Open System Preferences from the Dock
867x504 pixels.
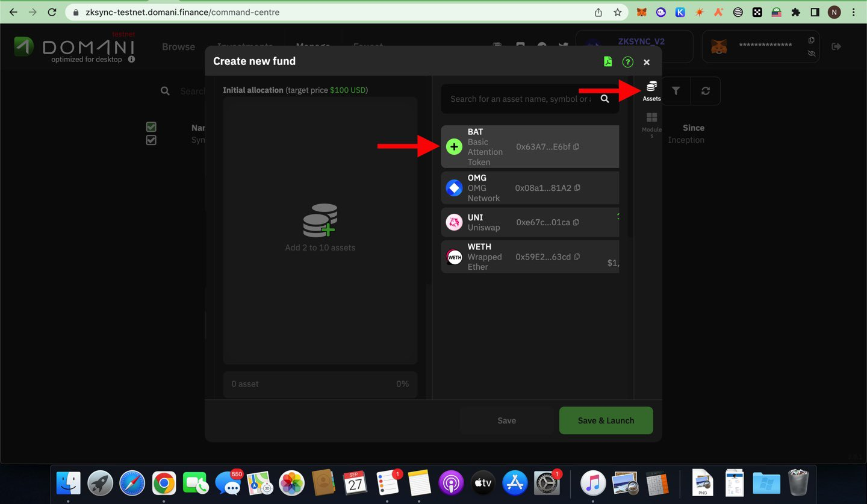coord(547,483)
